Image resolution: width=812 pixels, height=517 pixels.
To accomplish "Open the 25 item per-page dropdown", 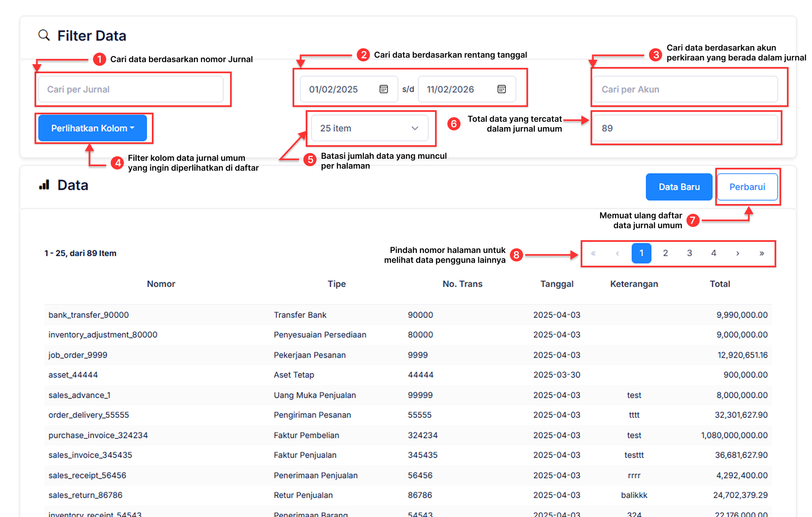I will pyautogui.click(x=369, y=128).
